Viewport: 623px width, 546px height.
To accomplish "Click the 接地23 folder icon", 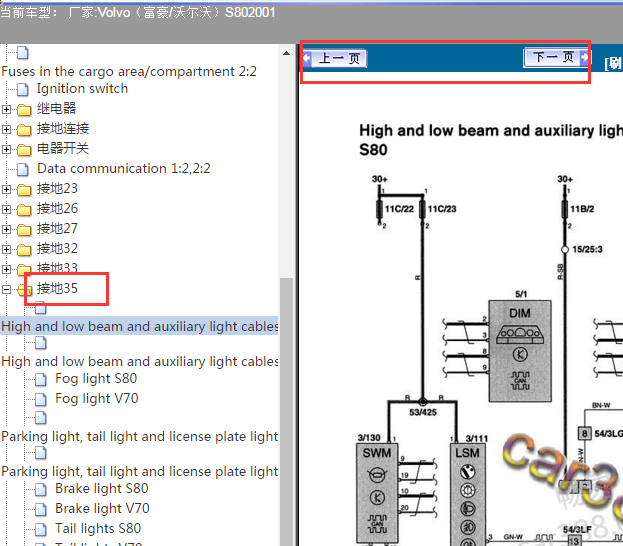I will 24,190.
